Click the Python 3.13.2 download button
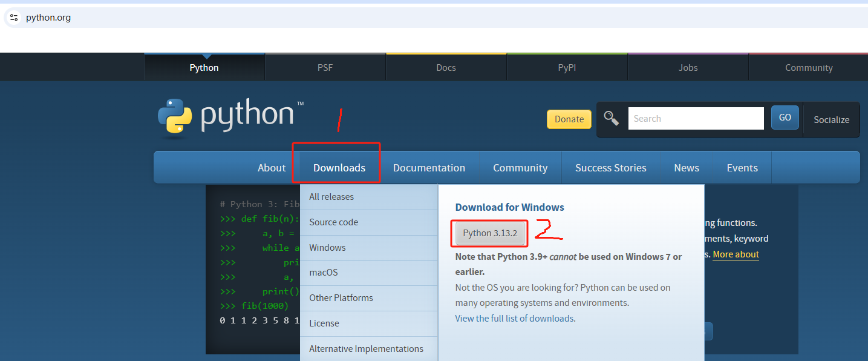This screenshot has height=361, width=868. [490, 233]
